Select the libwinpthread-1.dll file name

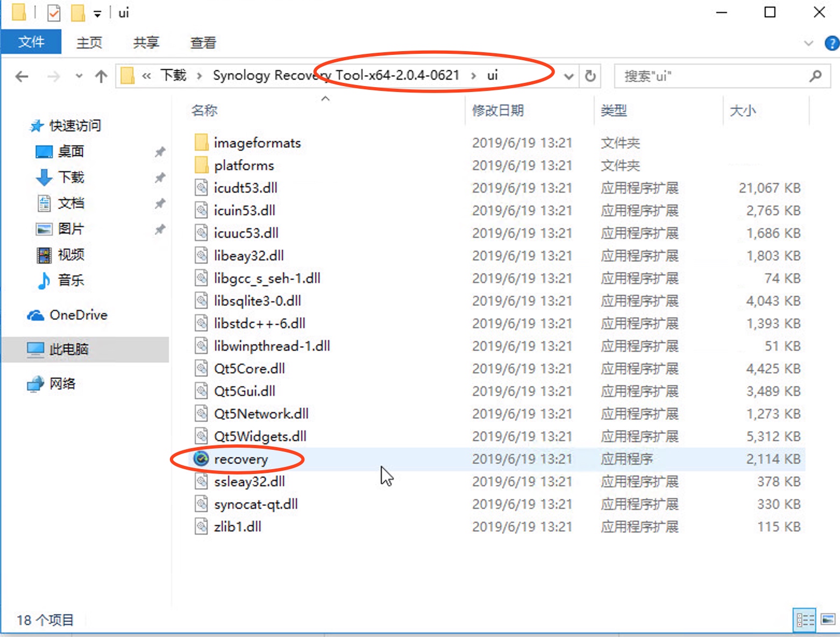(x=272, y=346)
